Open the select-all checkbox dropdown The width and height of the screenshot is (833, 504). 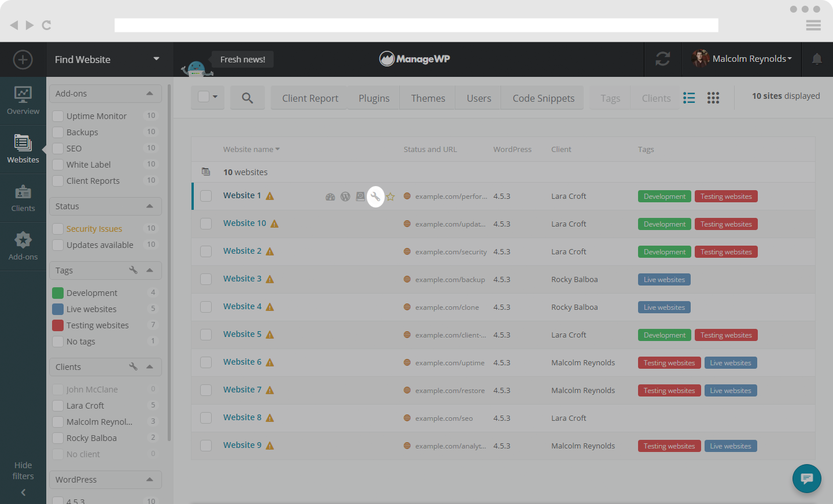pyautogui.click(x=215, y=97)
